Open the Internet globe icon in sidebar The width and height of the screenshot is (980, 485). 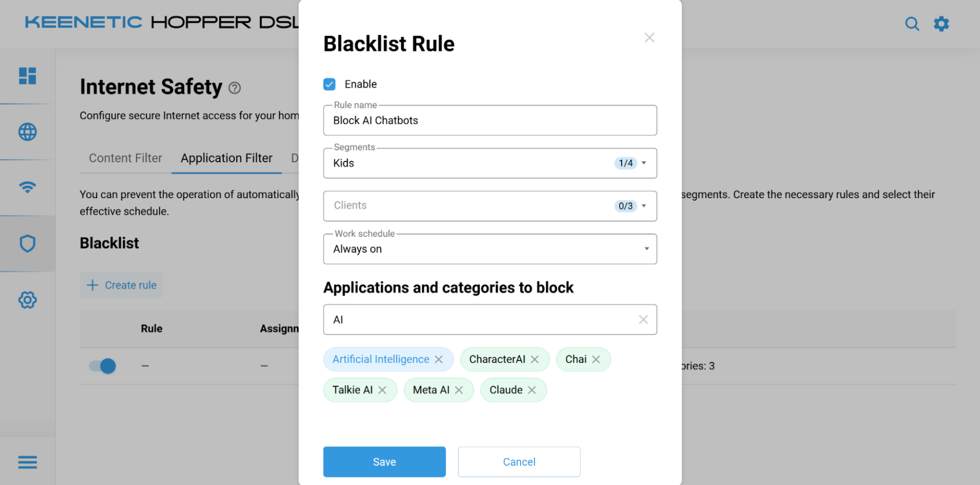(x=28, y=132)
